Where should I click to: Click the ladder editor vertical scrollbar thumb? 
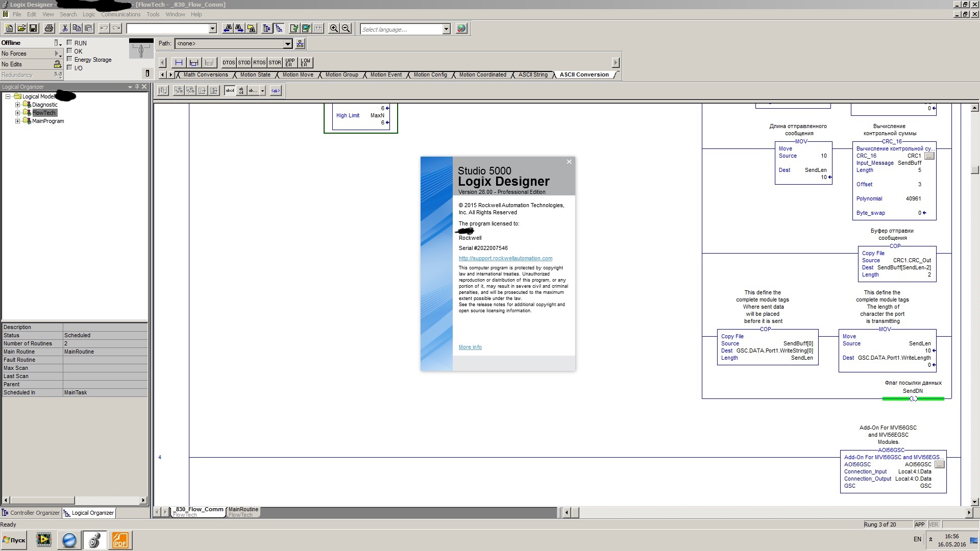pyautogui.click(x=975, y=170)
